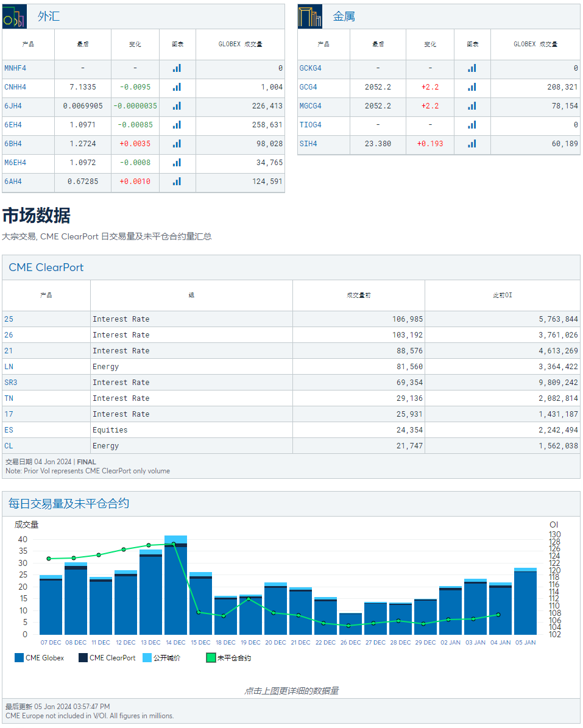This screenshot has height=728, width=583.
Task: Click 6JH4 last price 0.0069905
Action: [x=83, y=107]
